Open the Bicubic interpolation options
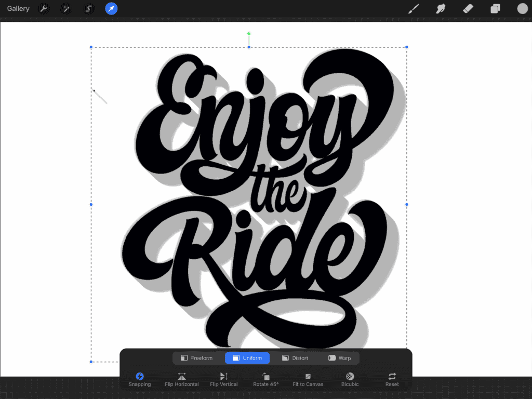Screen dimensions: 532x399 click(349, 379)
